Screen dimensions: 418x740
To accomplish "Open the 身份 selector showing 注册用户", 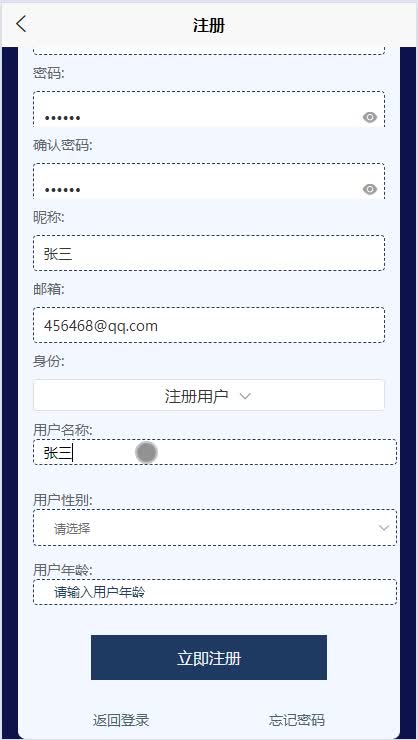I will click(209, 395).
